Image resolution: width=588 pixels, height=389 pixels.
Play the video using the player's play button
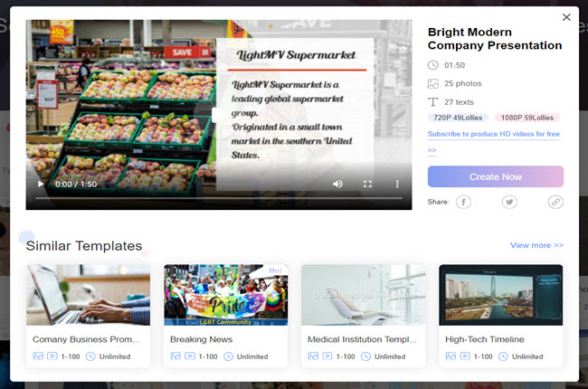[40, 184]
